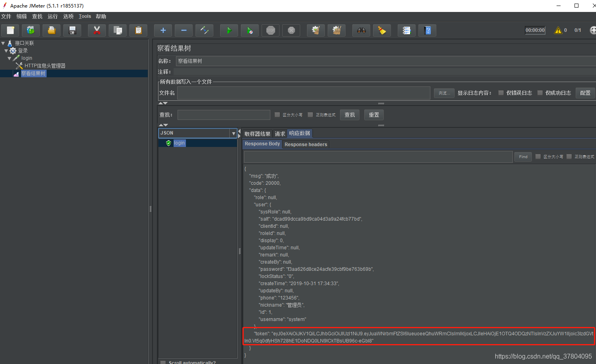Open the 编辑 menu
Image resolution: width=596 pixels, height=364 pixels.
click(21, 16)
